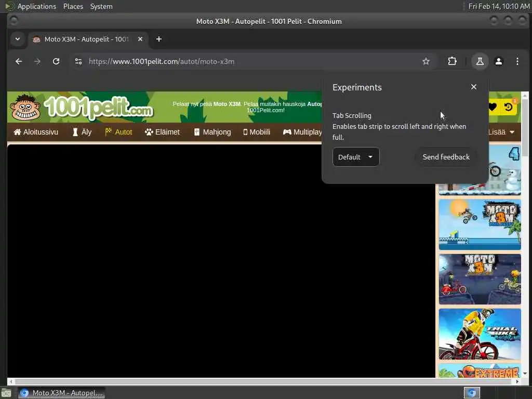This screenshot has height=399, width=532.
Task: Click the address bar URL
Action: tap(162, 61)
